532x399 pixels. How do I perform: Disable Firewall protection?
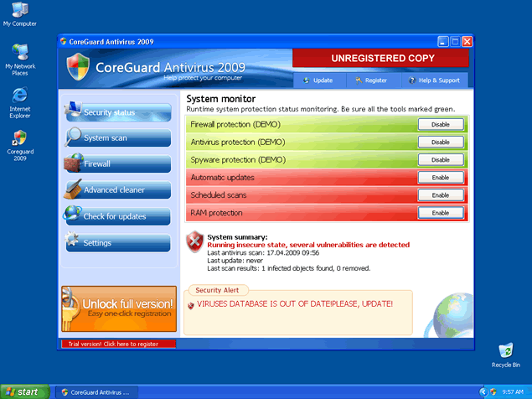(441, 124)
